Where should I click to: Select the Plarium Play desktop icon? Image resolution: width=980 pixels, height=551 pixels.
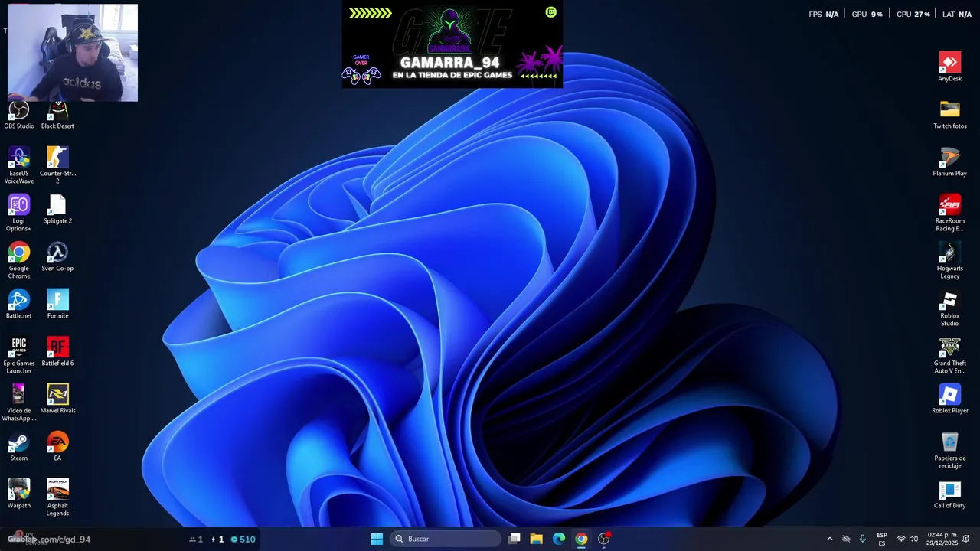pos(950,161)
